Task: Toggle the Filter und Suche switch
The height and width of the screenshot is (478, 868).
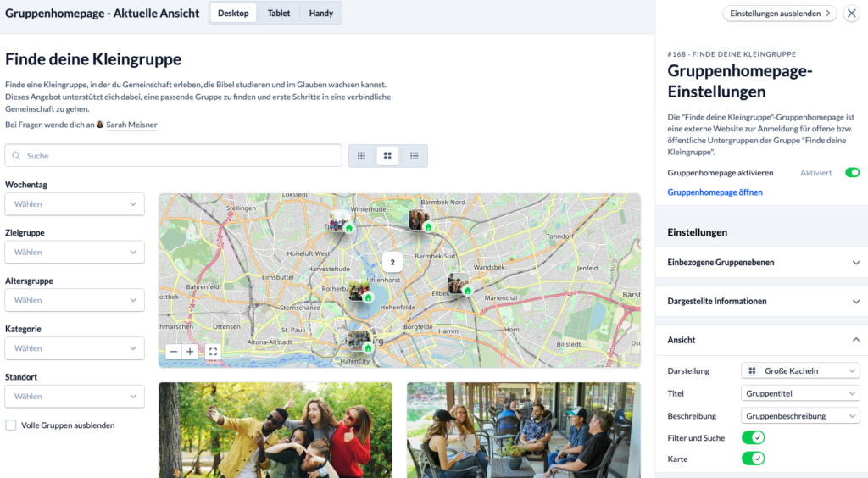Action: pyautogui.click(x=754, y=437)
